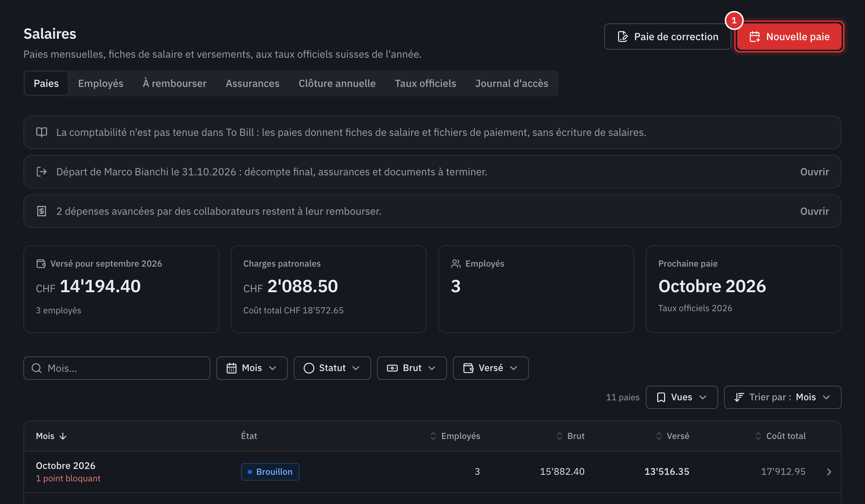Click the État column header
The height and width of the screenshot is (504, 865).
(249, 436)
